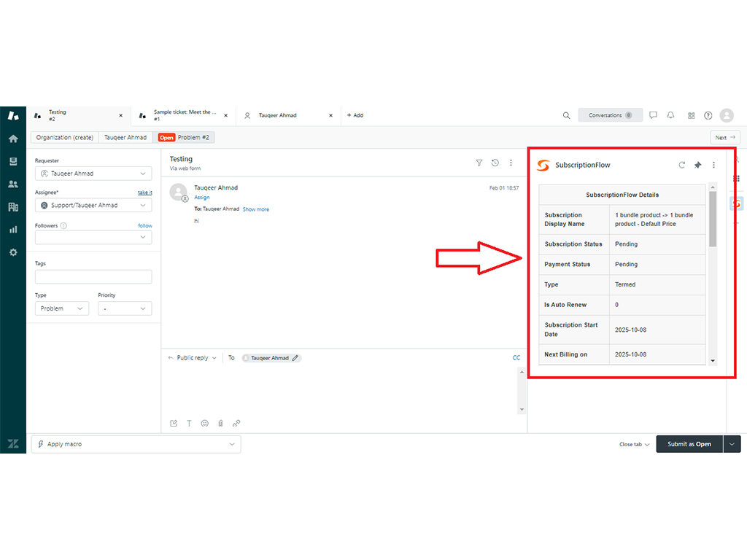Open the Home view in left sidebar
747x560 pixels.
pos(13,139)
